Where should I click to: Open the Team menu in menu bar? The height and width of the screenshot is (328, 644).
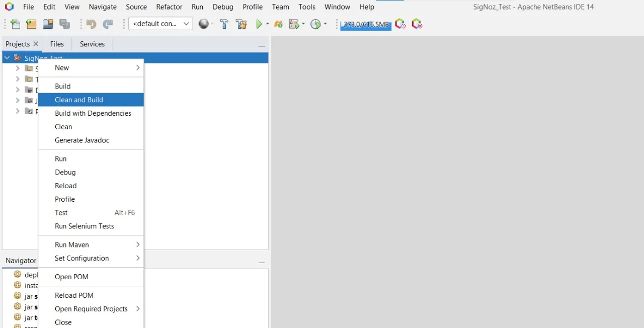point(280,7)
